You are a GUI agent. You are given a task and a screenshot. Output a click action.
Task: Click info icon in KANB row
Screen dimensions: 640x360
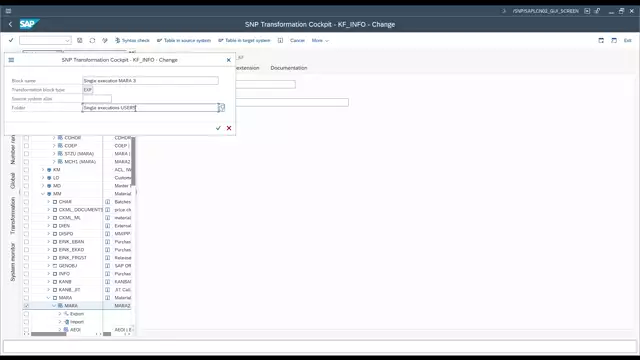pyautogui.click(x=108, y=282)
